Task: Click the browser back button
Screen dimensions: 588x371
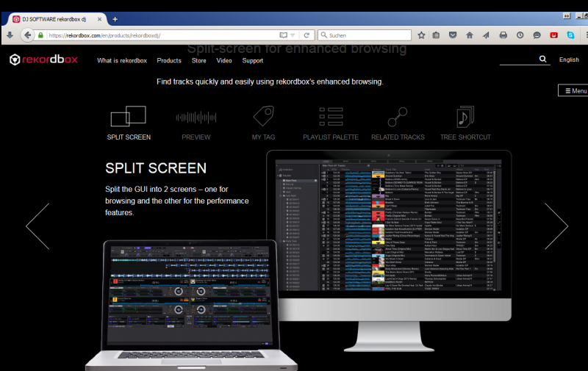Action: tap(27, 35)
